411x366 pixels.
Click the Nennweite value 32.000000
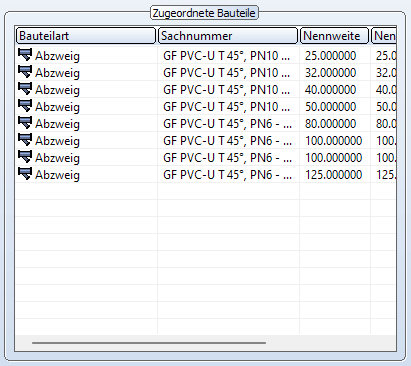330,73
